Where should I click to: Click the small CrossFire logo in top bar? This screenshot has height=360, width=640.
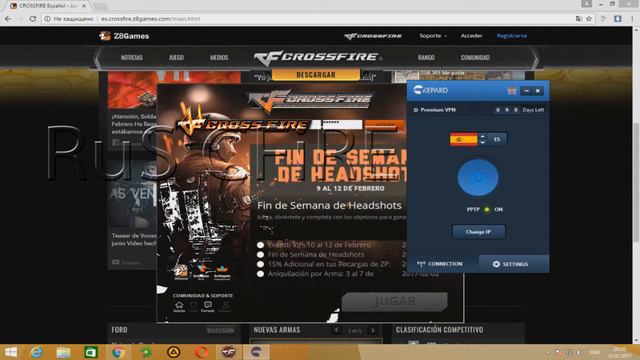pyautogui.click(x=373, y=36)
